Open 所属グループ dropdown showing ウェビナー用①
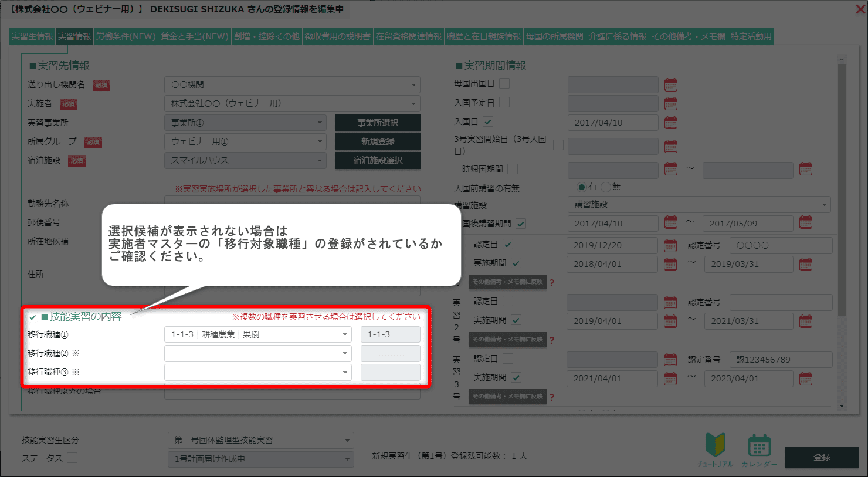 (245, 141)
